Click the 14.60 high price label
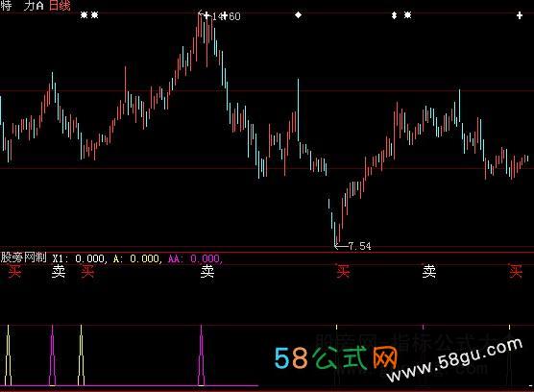 [226, 16]
